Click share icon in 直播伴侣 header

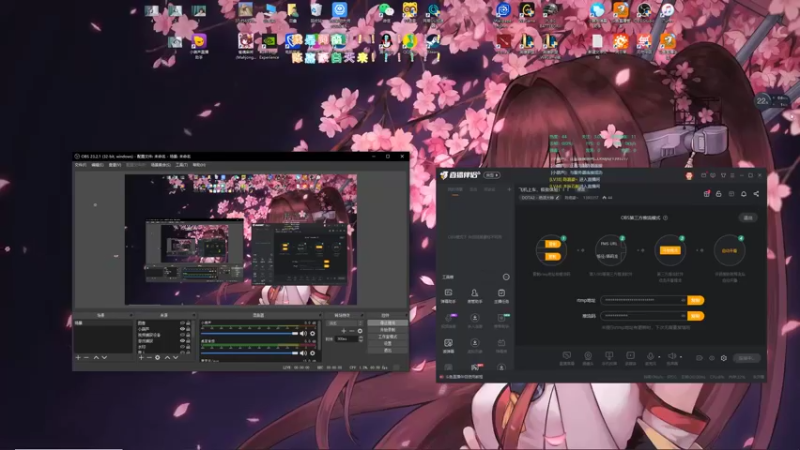(x=756, y=194)
